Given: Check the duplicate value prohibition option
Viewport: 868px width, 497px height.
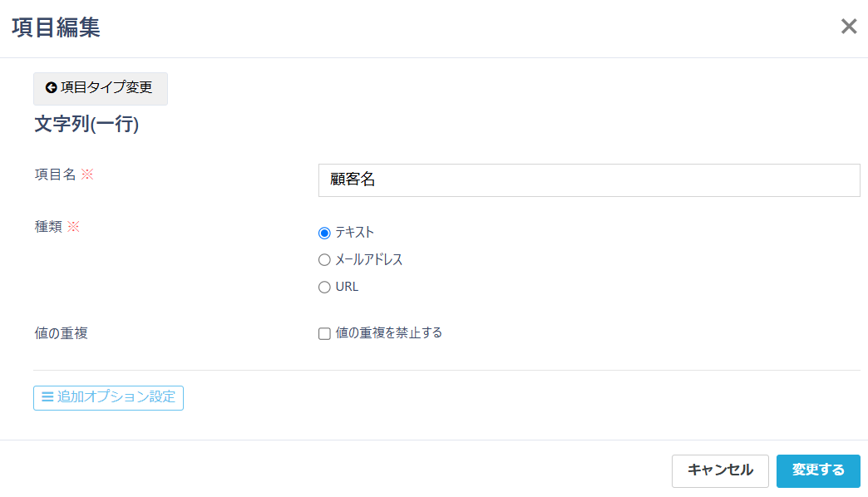Looking at the screenshot, I should click(x=323, y=332).
